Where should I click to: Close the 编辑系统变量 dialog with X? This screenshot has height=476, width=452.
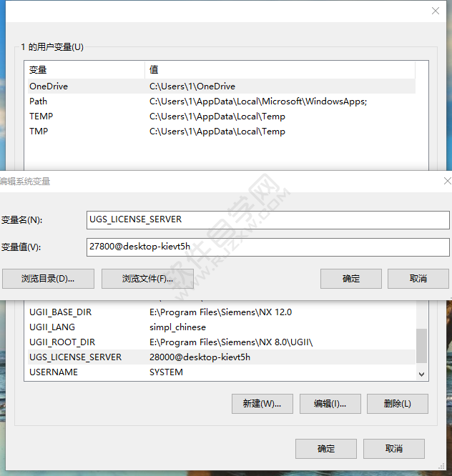447,182
